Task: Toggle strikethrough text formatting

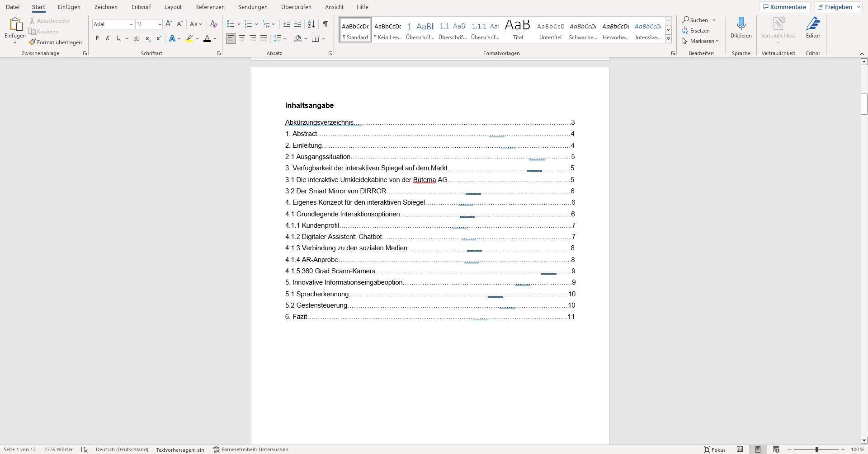Action: 136,38
